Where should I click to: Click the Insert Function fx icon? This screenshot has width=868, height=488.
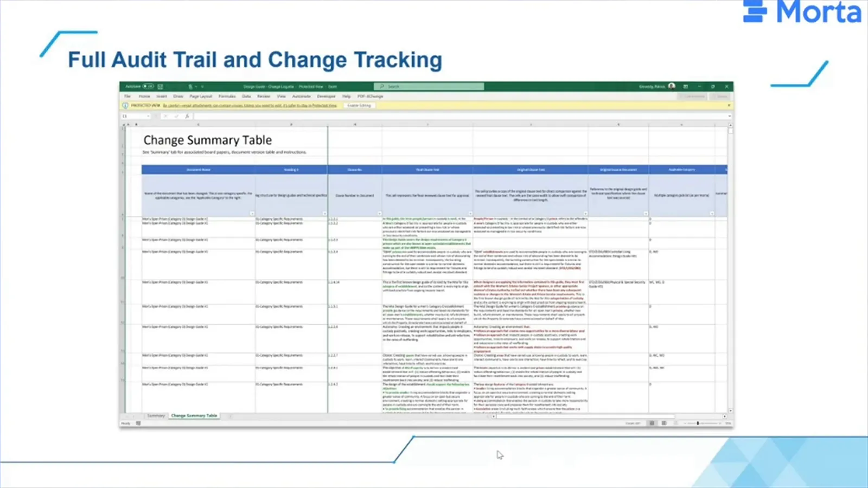click(x=187, y=116)
